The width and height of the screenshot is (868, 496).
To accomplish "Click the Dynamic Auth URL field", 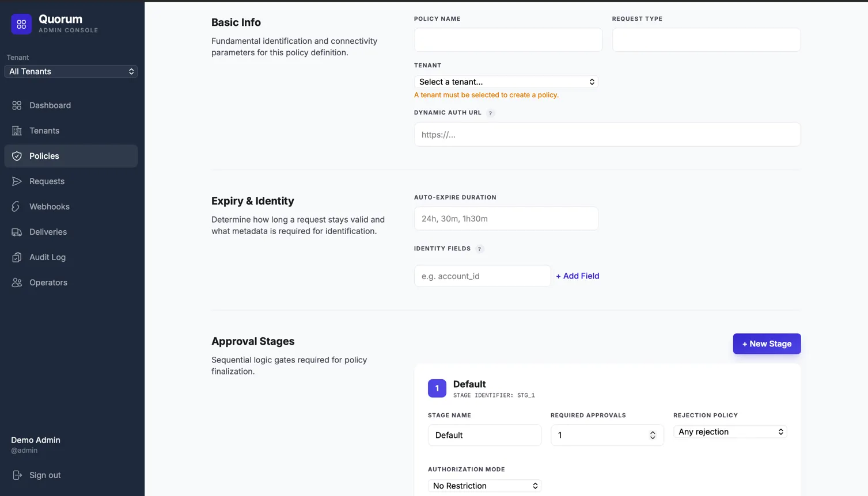I will tap(607, 135).
